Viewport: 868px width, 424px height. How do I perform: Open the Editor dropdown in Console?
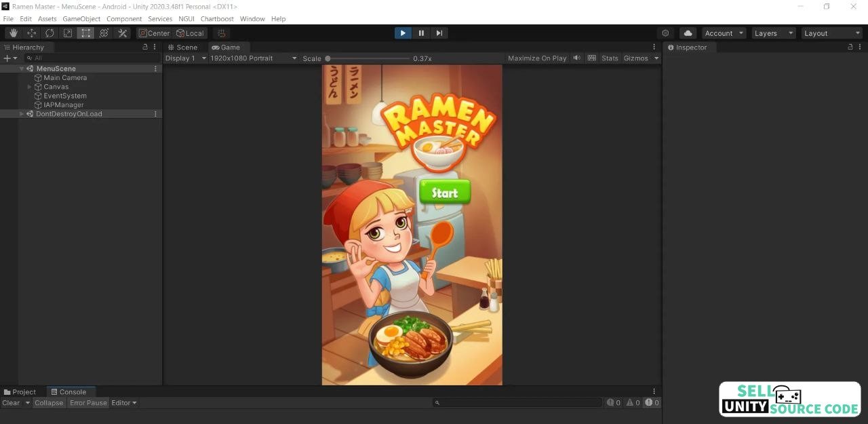coord(124,403)
